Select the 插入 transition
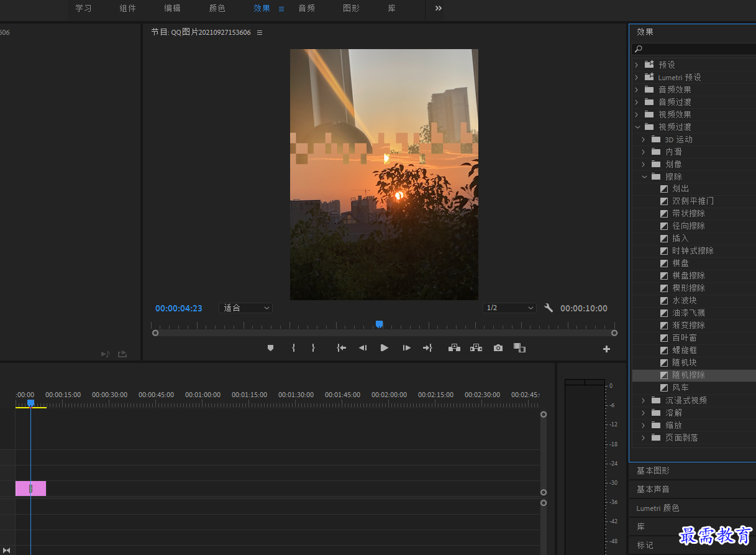The width and height of the screenshot is (756, 555). point(681,239)
